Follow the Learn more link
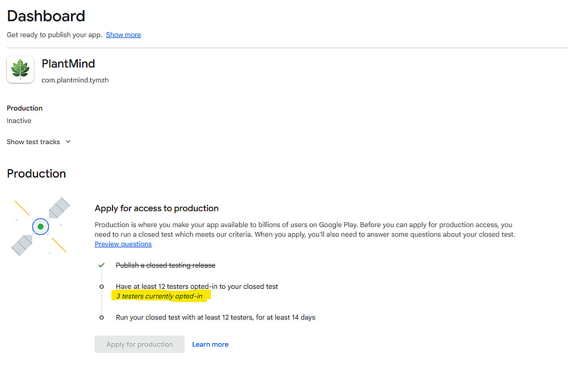Image resolution: width=568 pixels, height=392 pixels. [210, 344]
